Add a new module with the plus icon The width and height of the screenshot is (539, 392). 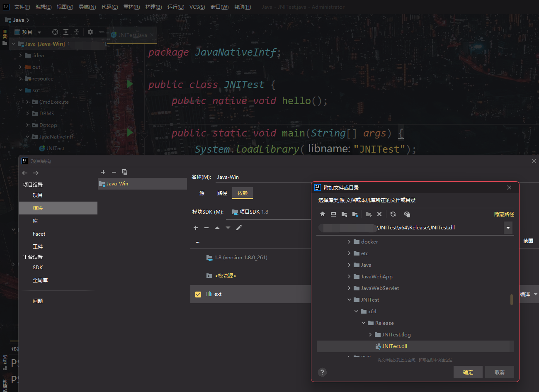pyautogui.click(x=103, y=172)
